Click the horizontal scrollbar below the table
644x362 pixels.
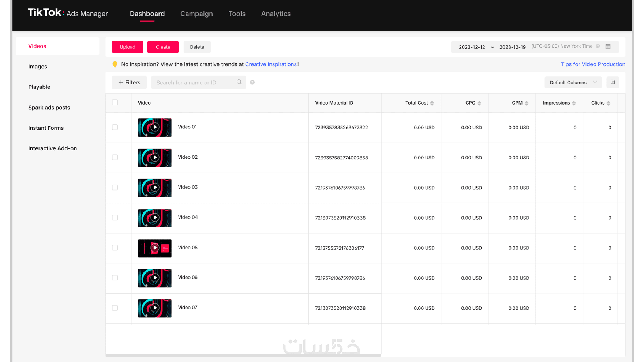(x=243, y=355)
